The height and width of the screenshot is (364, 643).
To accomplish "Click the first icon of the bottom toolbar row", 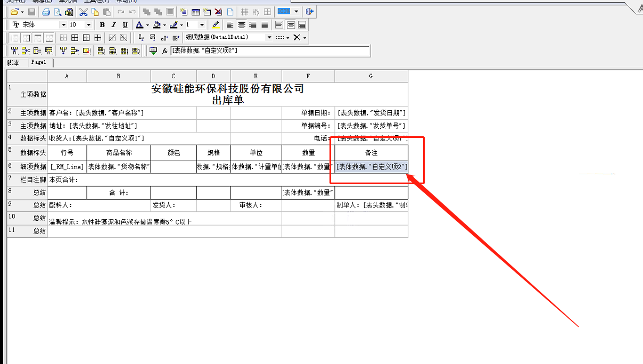I will tap(14, 51).
